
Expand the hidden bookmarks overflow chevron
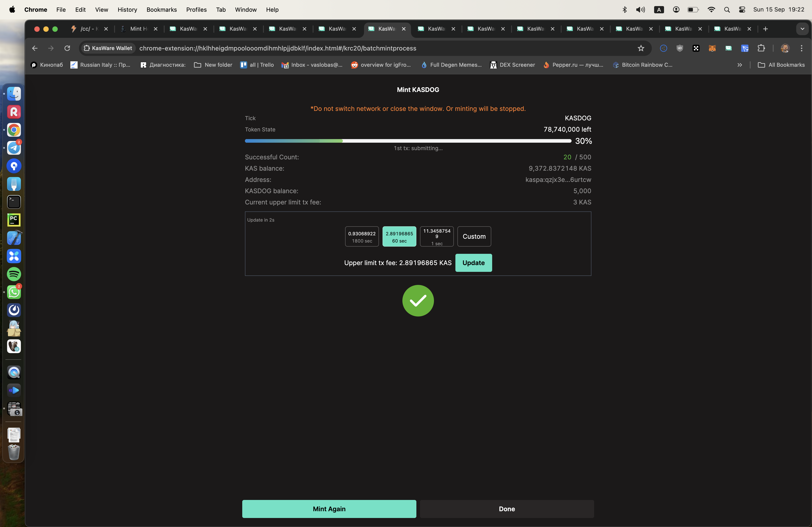pyautogui.click(x=739, y=65)
